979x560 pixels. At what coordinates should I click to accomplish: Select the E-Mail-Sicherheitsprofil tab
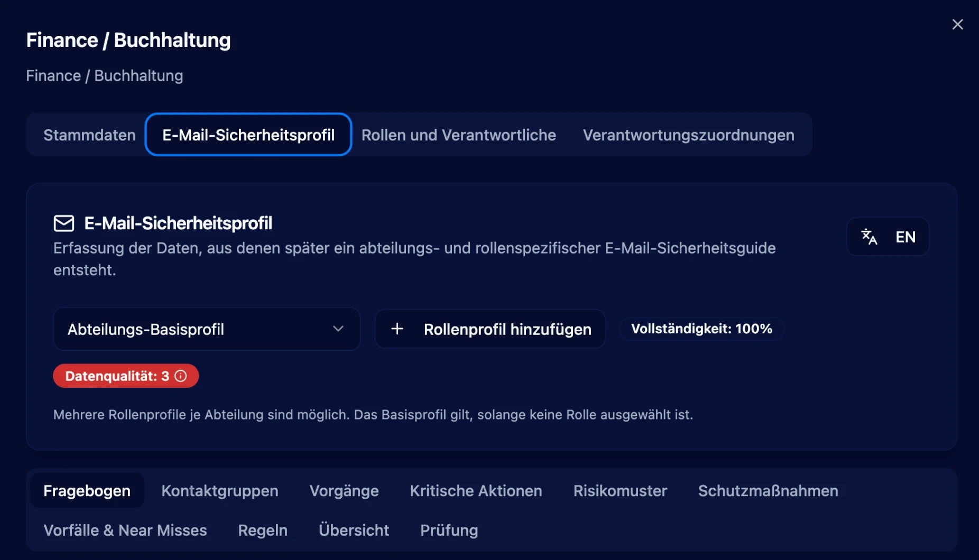click(x=248, y=135)
